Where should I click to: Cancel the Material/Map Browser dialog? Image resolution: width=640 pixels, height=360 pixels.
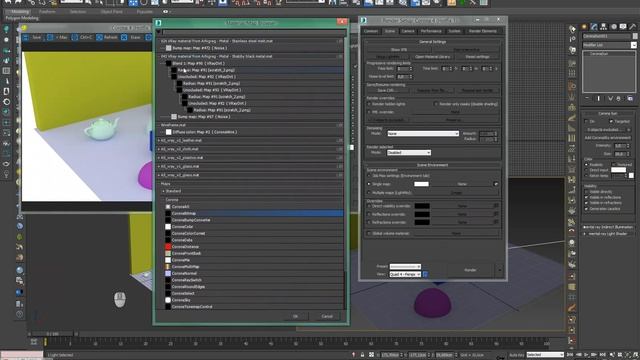(x=327, y=316)
